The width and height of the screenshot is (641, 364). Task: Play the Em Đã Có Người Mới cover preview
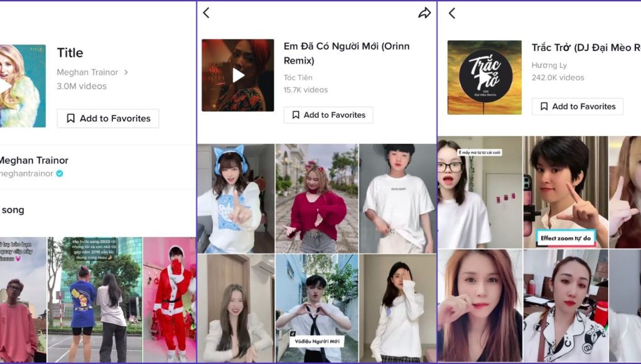[238, 75]
